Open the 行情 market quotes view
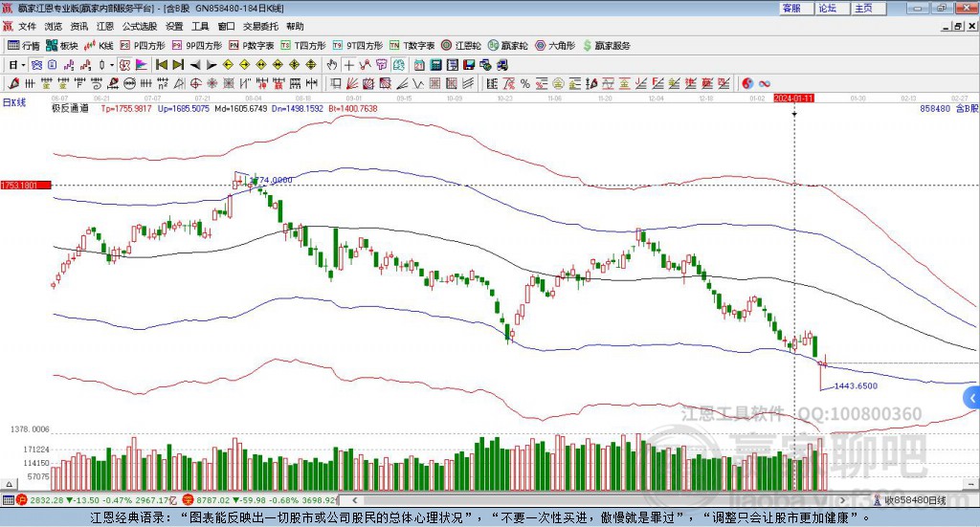Viewport: 980px width, 527px height. point(24,46)
